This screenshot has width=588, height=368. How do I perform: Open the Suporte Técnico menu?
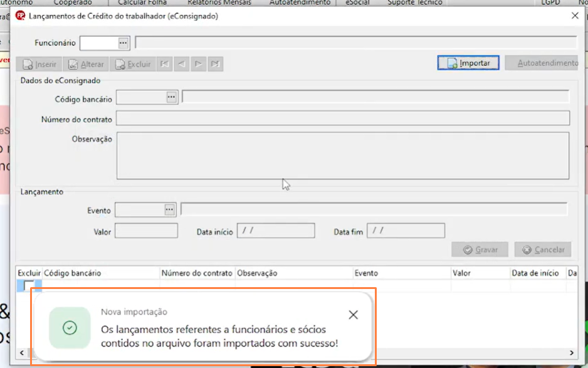click(x=415, y=3)
